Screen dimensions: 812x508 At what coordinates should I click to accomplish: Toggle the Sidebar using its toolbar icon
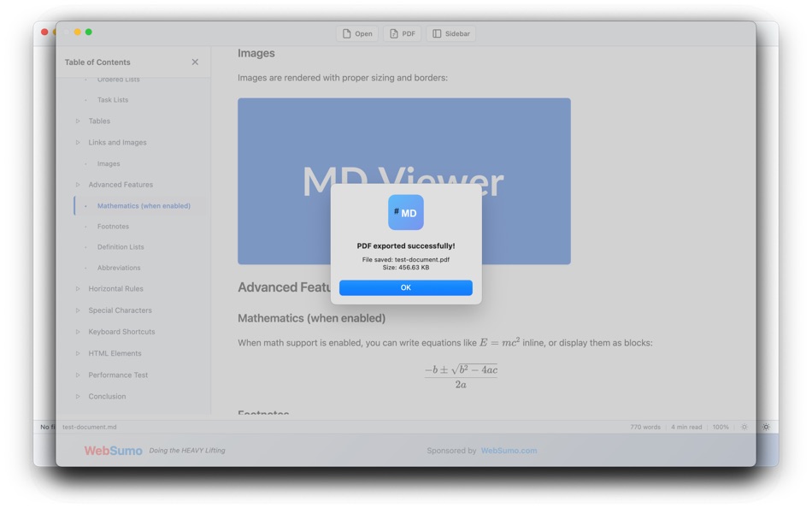click(450, 33)
